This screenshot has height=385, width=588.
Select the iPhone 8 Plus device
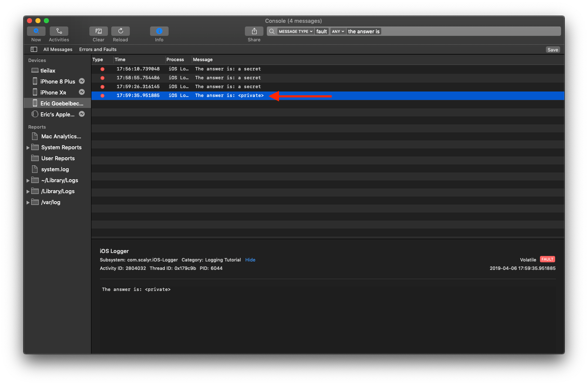pos(57,81)
